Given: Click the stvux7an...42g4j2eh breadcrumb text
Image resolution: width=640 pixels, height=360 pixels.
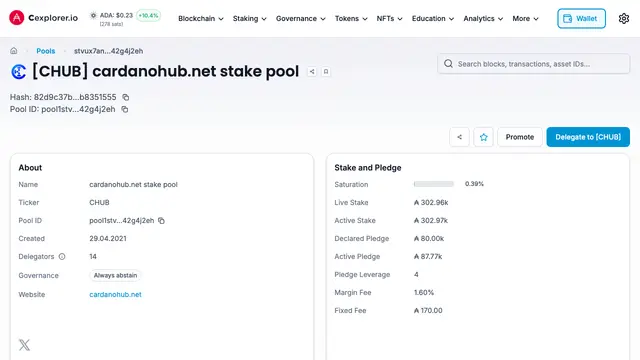Looking at the screenshot, I should point(109,51).
